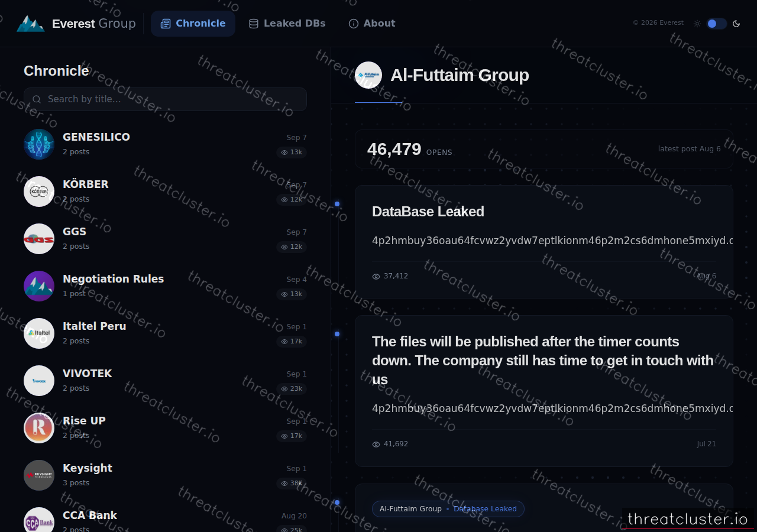
Task: Click the 12k views badge for GGS
Action: 292,247
